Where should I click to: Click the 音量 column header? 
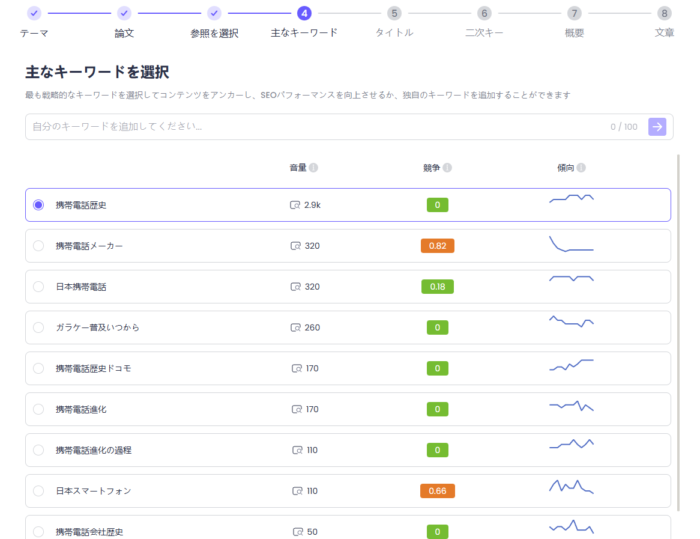298,167
